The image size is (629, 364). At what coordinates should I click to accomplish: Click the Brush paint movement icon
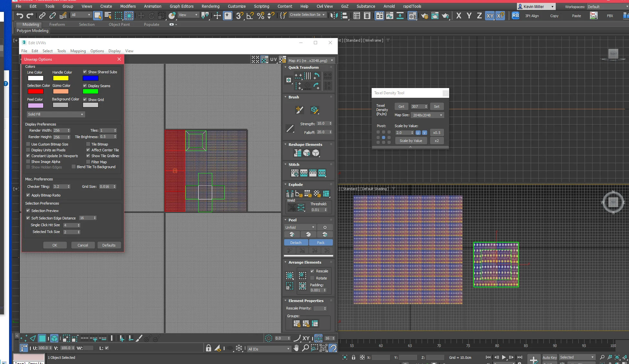click(299, 110)
